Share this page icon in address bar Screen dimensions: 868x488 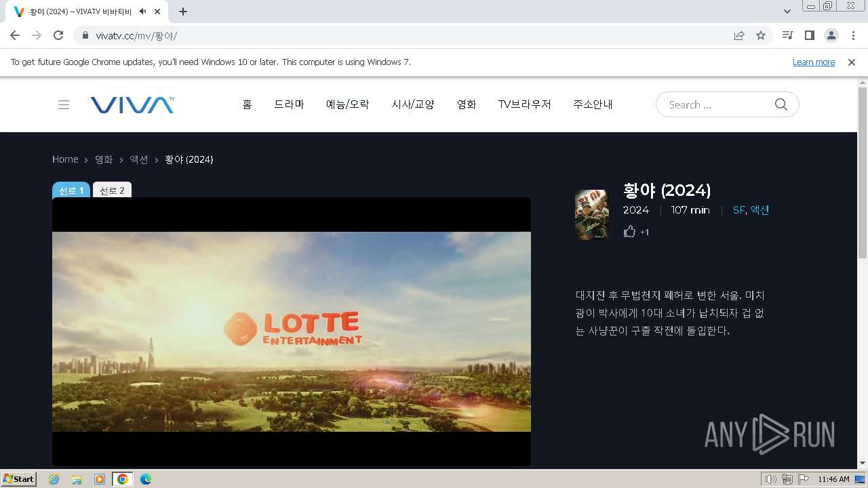[739, 35]
